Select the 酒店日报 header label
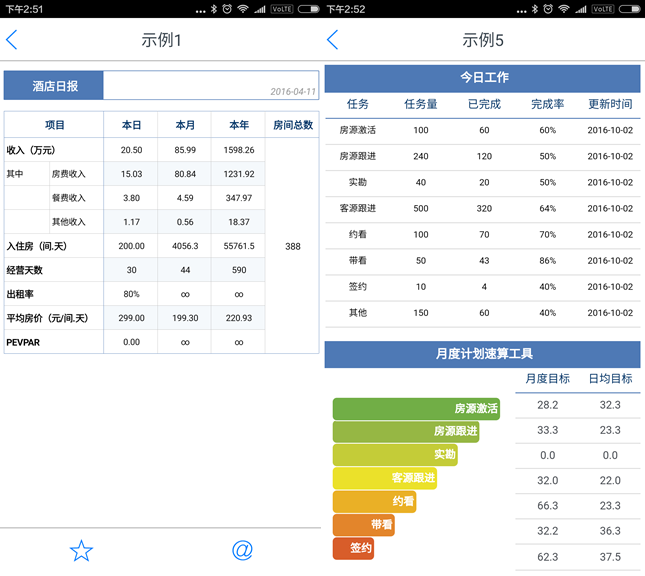Screen dimensions: 645x576 tap(53, 86)
